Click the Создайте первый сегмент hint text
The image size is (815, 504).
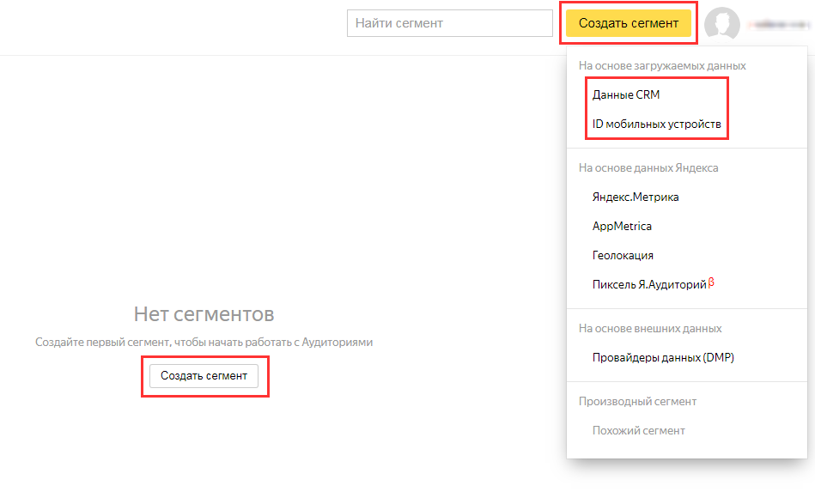(204, 342)
